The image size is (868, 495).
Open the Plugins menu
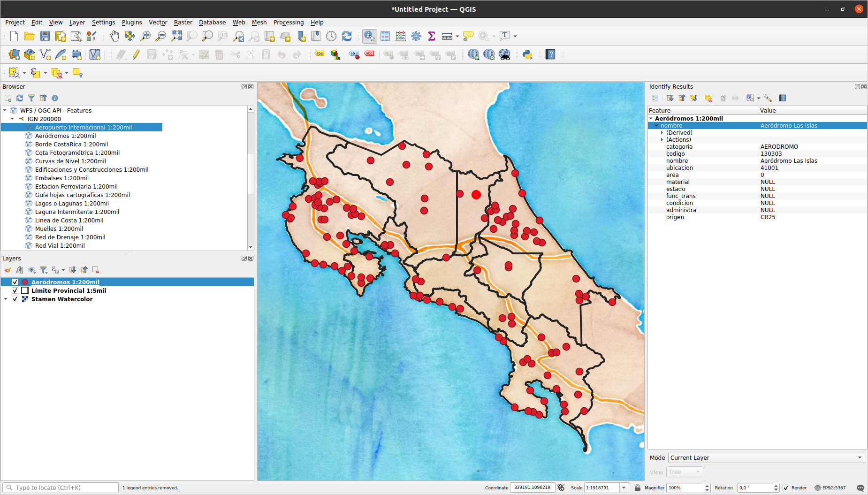point(132,22)
